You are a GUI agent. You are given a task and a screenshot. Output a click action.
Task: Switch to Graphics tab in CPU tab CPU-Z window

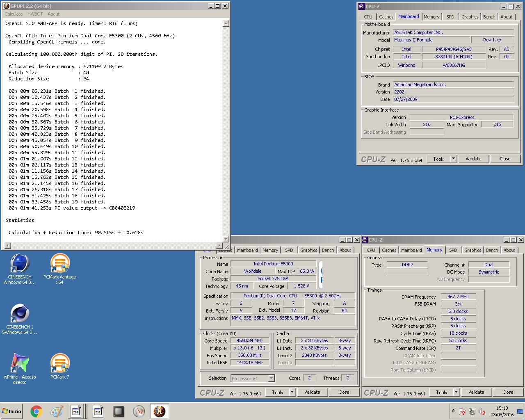(x=308, y=250)
